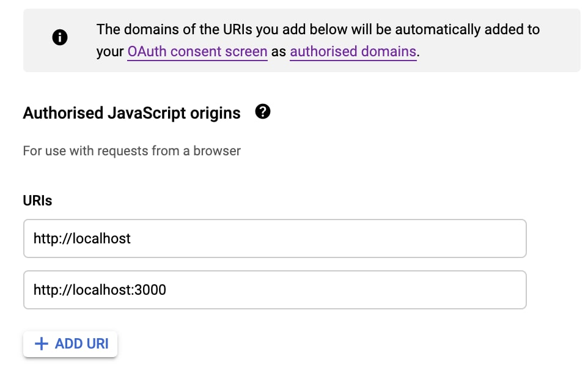This screenshot has height=384, width=588.
Task: Click the URIs label above the fields
Action: click(x=37, y=201)
